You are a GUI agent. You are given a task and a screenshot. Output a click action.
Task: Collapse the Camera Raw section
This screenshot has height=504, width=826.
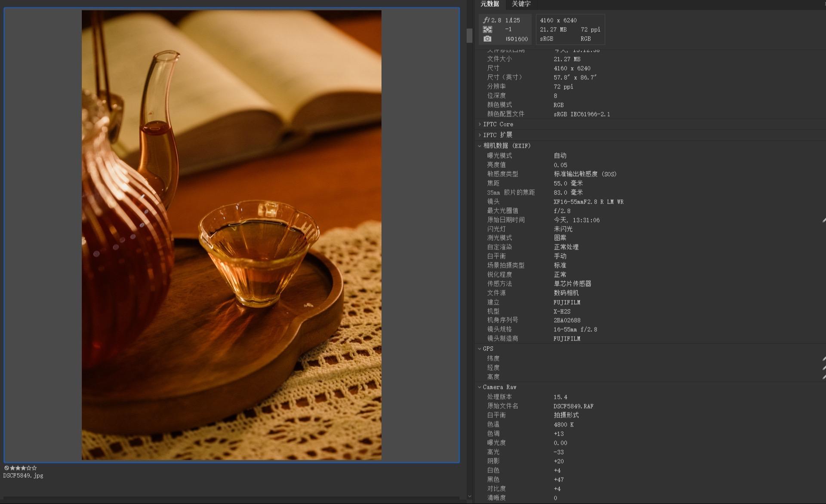point(480,387)
